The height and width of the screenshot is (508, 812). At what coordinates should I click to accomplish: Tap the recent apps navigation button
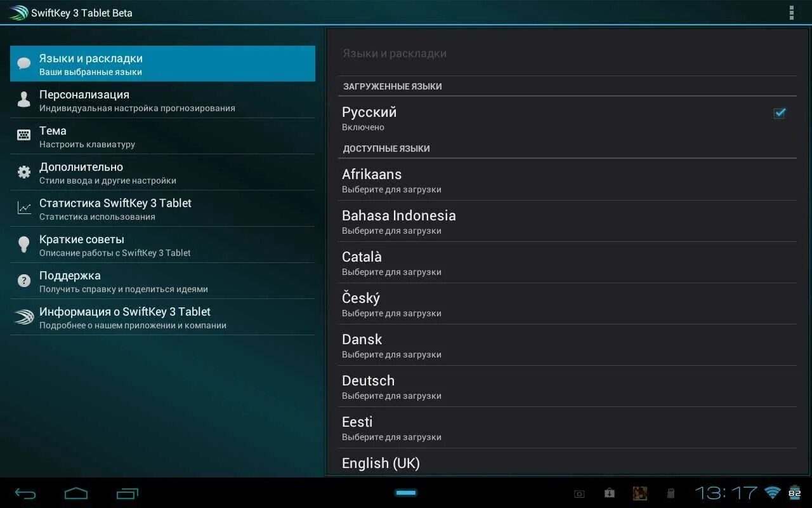pyautogui.click(x=127, y=493)
